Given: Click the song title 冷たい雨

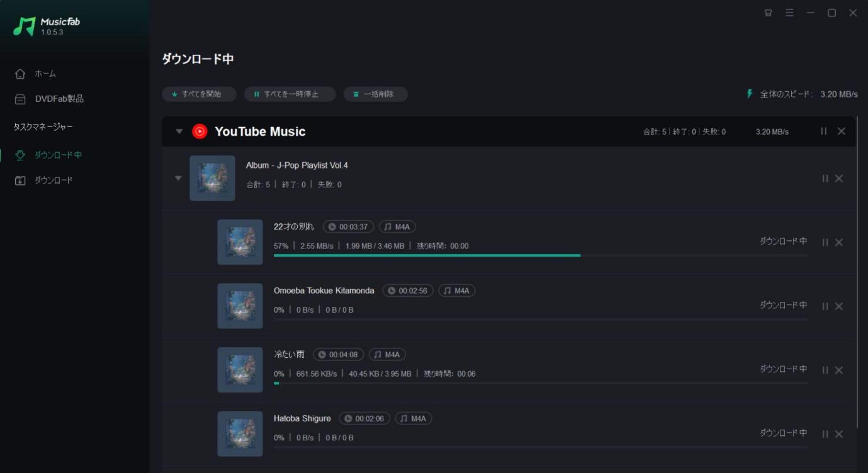Looking at the screenshot, I should [x=289, y=355].
